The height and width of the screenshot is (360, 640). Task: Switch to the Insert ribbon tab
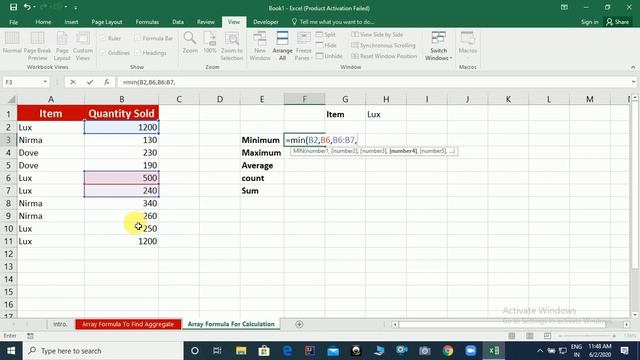71,22
